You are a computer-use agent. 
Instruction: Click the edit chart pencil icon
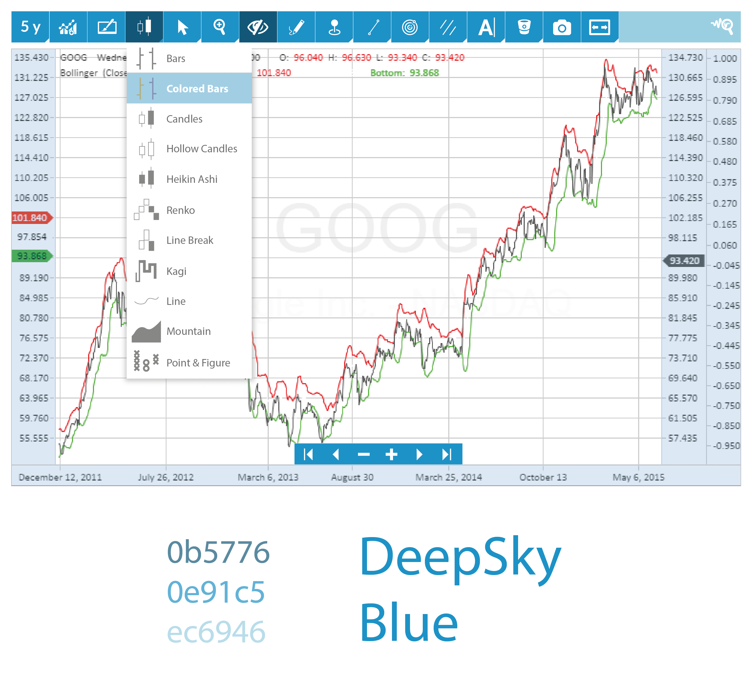[107, 27]
